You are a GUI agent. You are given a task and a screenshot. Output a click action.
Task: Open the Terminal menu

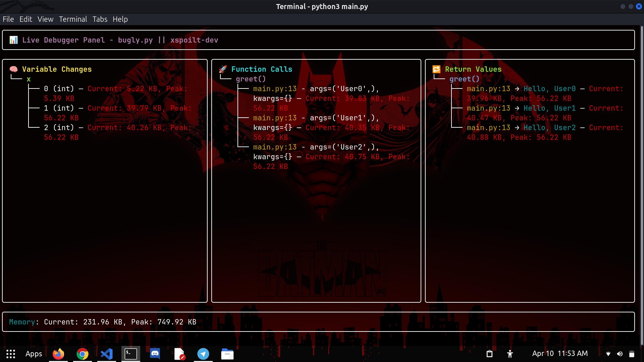73,19
